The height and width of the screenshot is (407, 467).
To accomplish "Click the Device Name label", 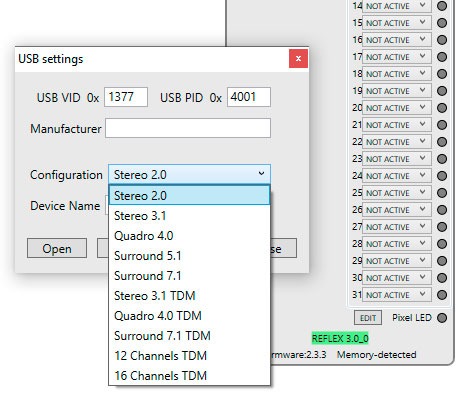I will (x=65, y=206).
